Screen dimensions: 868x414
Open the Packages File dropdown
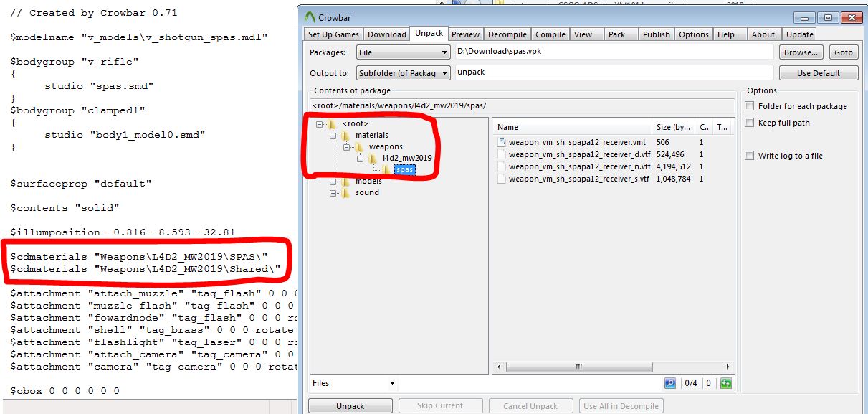click(403, 52)
